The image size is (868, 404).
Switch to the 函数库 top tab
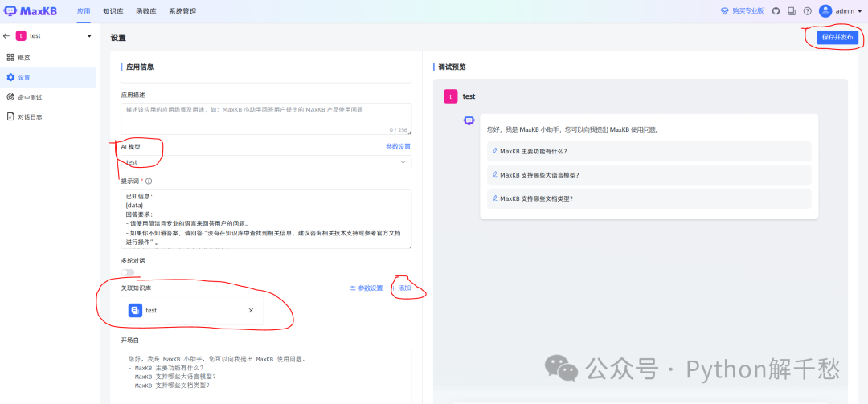[145, 11]
